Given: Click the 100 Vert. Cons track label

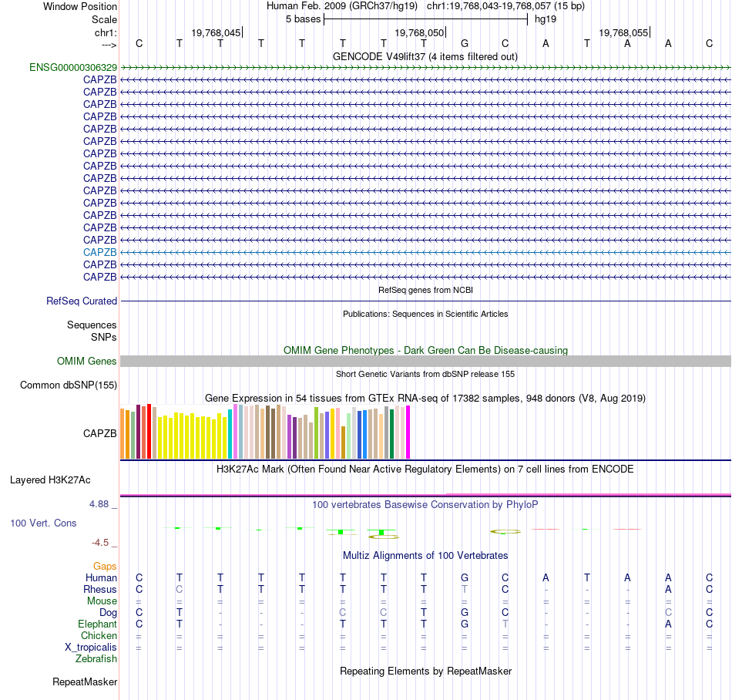Looking at the screenshot, I should [x=43, y=523].
